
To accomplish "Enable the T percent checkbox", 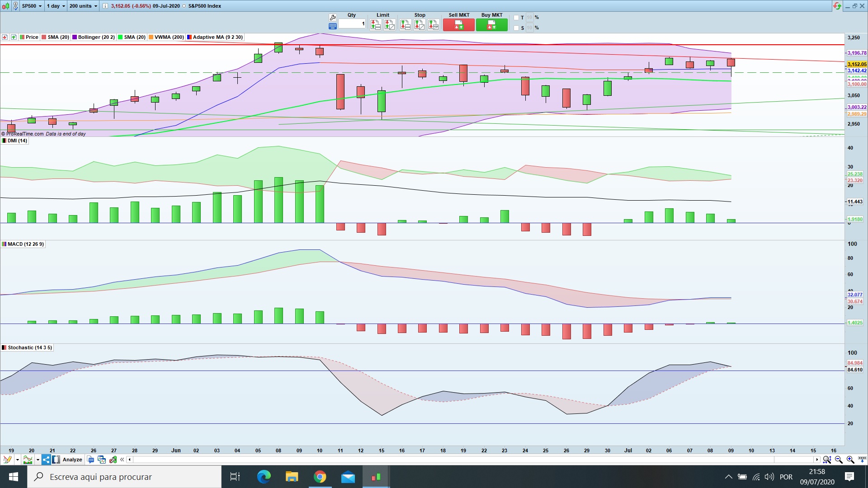I will (516, 18).
